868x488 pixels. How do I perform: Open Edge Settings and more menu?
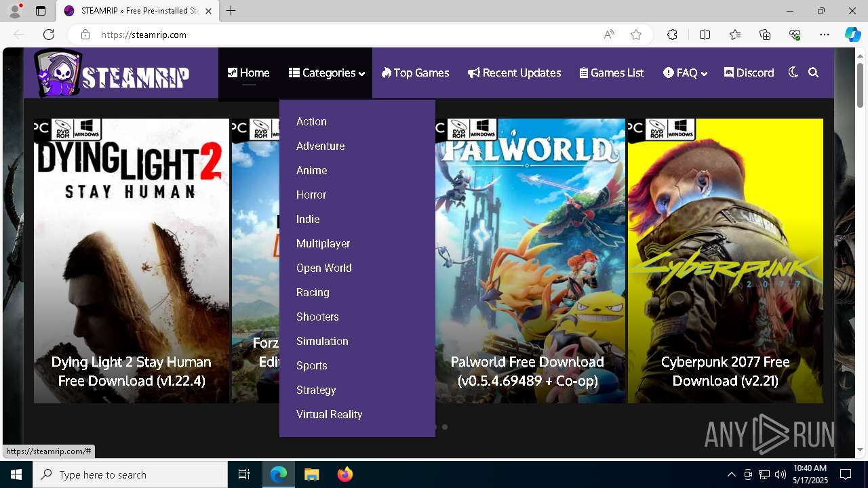[825, 35]
